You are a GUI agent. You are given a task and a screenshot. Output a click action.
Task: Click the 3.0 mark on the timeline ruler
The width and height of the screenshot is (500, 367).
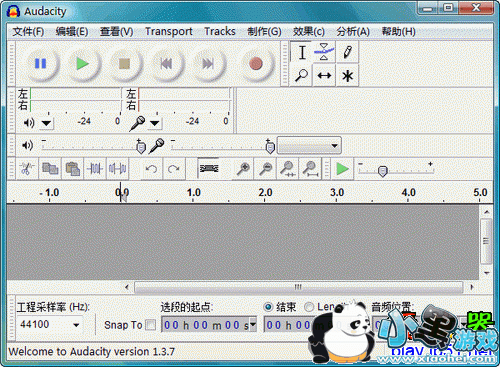click(x=337, y=193)
